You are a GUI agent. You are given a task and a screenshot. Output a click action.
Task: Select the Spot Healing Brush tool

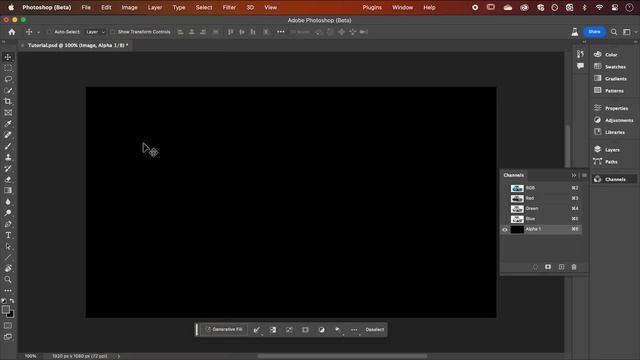click(8, 135)
